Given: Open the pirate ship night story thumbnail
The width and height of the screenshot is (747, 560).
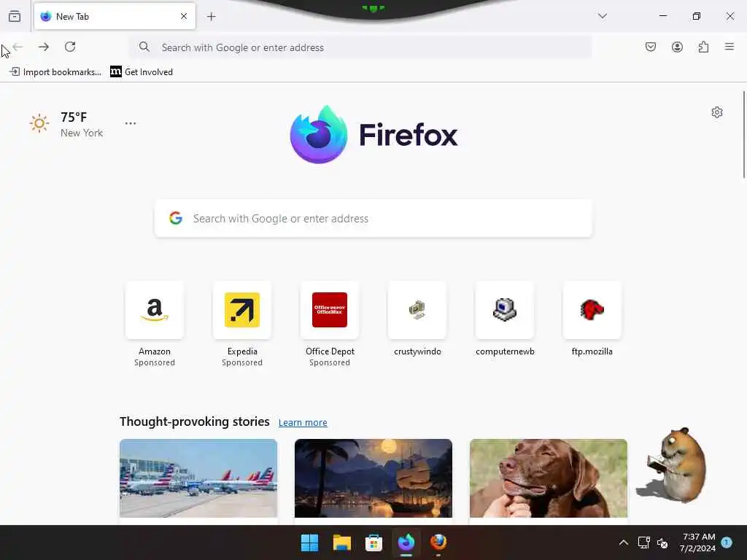Looking at the screenshot, I should [x=373, y=478].
